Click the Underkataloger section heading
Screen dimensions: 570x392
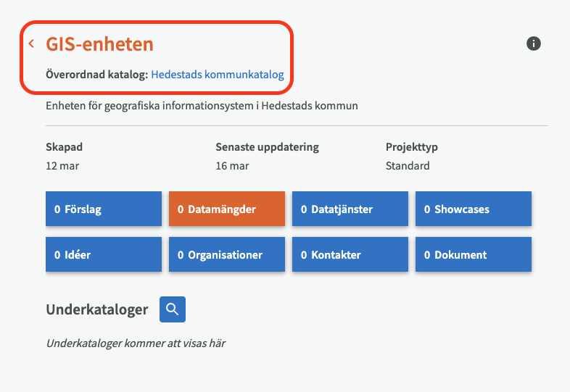97,310
